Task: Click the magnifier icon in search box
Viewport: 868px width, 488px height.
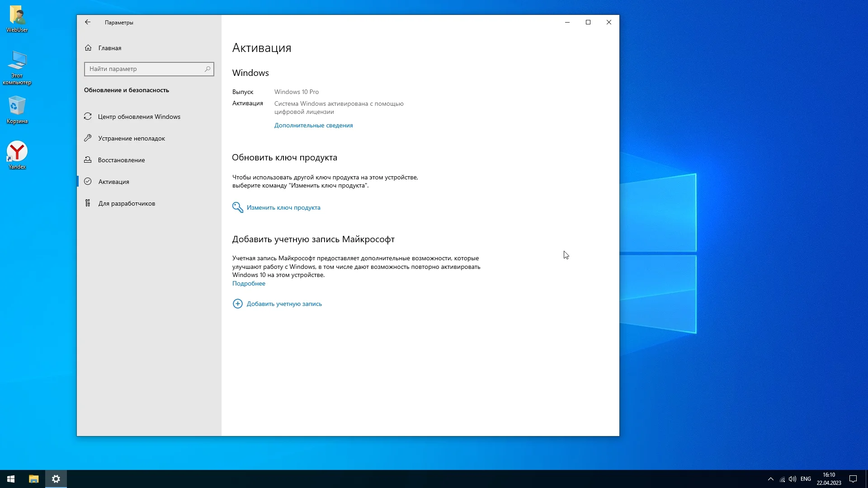Action: [208, 69]
